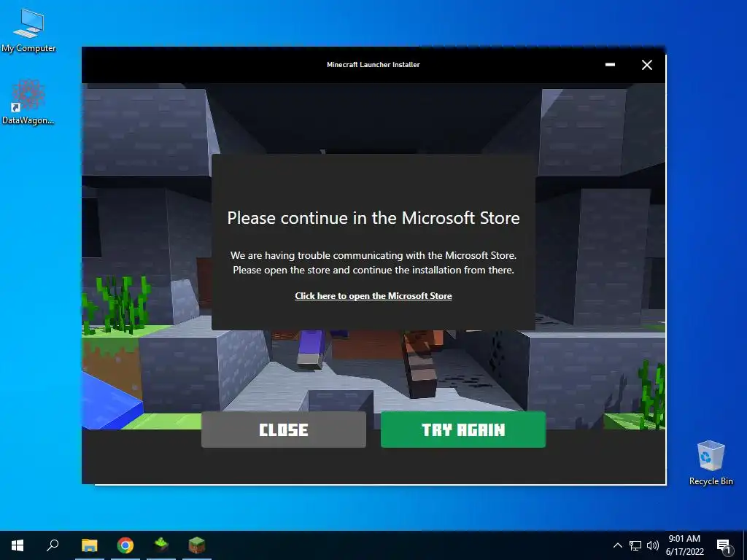Minimize the Minecraft Launcher Installer window

(x=610, y=65)
